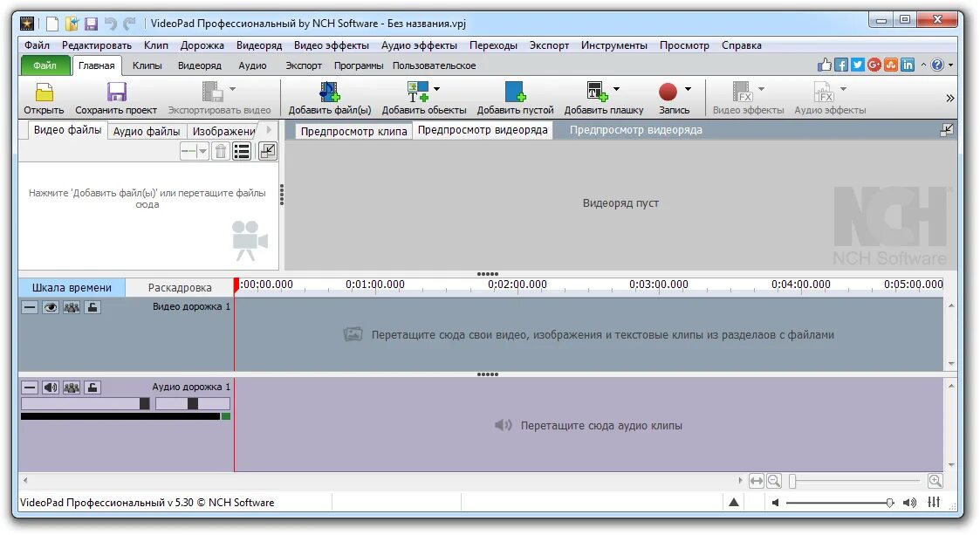Switch to Раскадровка view tab
Screen dimensions: 980x535
tap(180, 287)
